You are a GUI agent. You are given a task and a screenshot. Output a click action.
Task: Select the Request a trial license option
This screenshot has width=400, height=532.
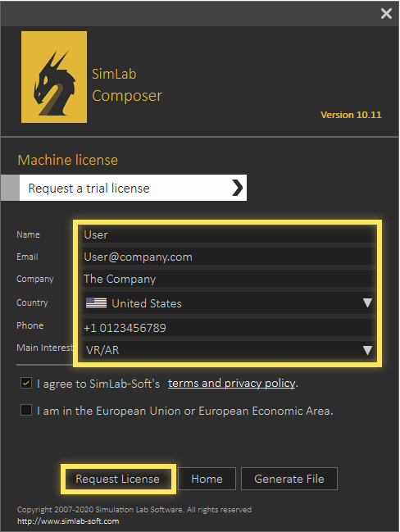(133, 188)
